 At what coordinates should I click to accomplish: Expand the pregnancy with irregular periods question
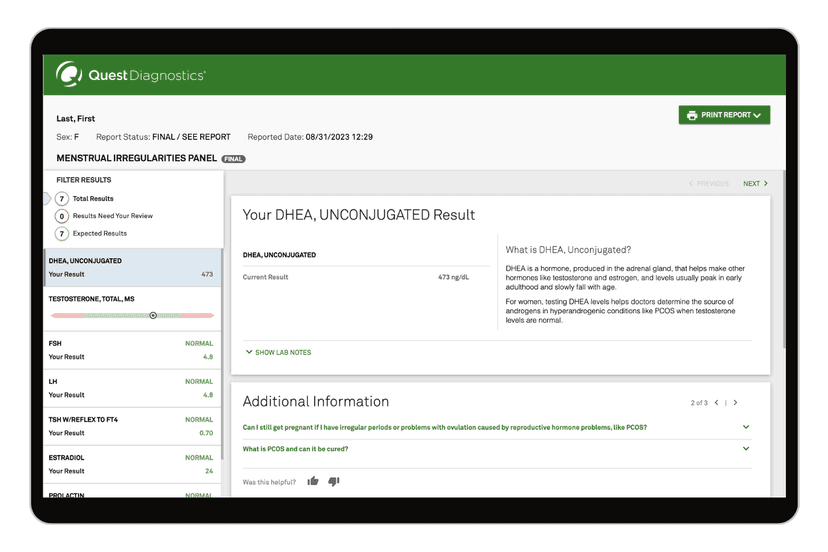pos(746,427)
